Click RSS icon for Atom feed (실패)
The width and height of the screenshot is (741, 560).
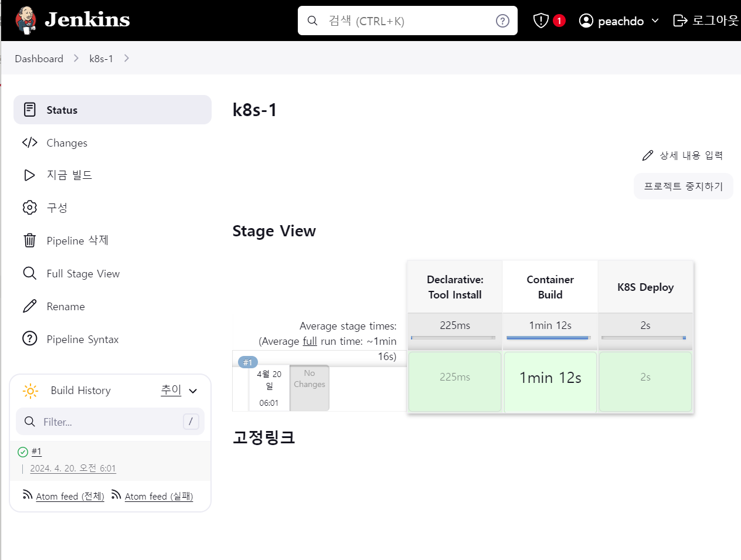click(x=116, y=495)
